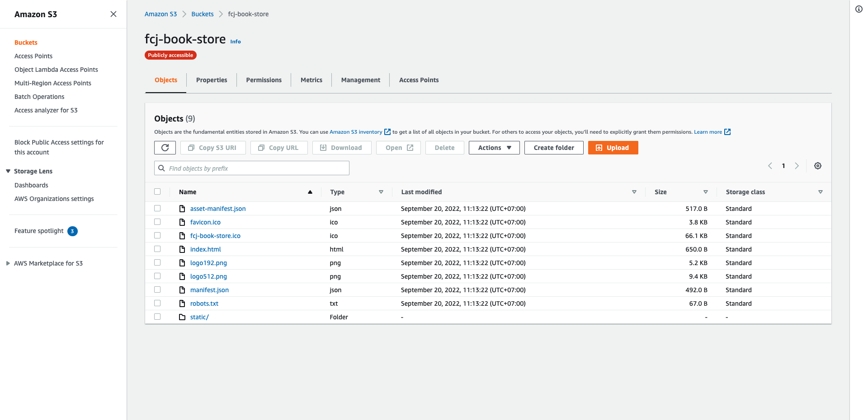Check the box for index.html
The height and width of the screenshot is (420, 868).
157,249
